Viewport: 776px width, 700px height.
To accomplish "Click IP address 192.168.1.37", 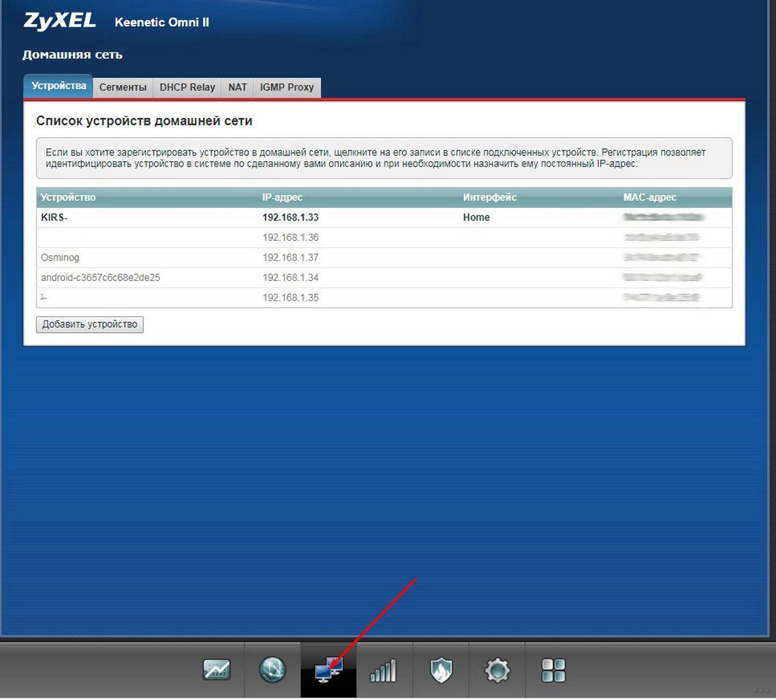I will point(291,257).
